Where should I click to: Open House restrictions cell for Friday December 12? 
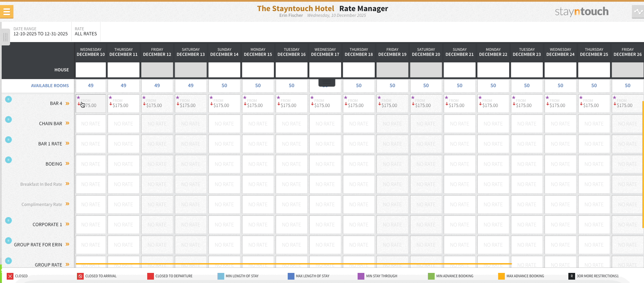[157, 70]
